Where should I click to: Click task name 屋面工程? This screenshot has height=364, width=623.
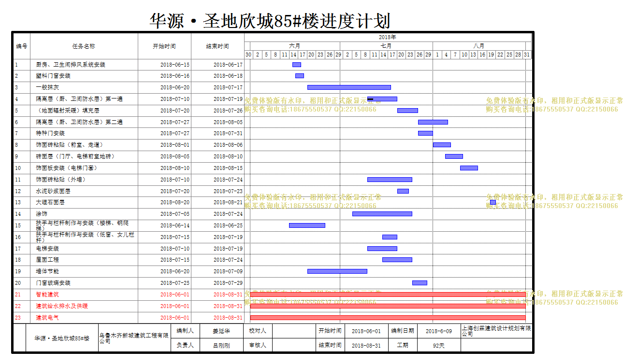point(47,260)
